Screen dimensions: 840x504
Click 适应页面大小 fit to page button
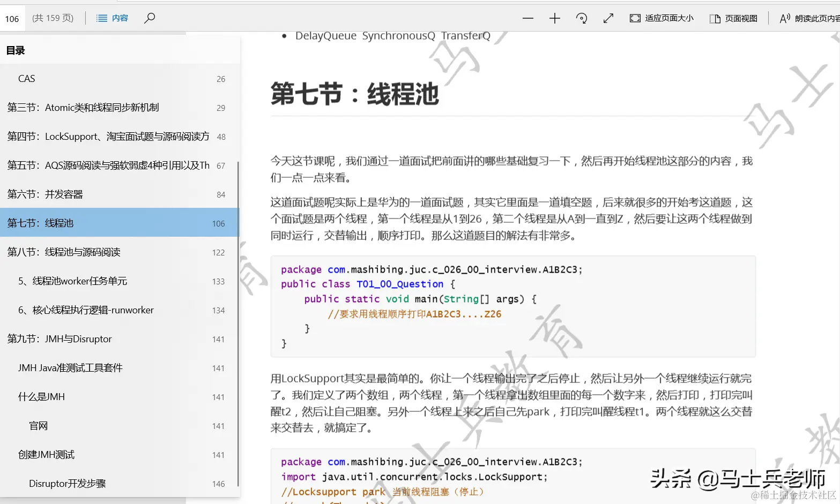(x=661, y=18)
